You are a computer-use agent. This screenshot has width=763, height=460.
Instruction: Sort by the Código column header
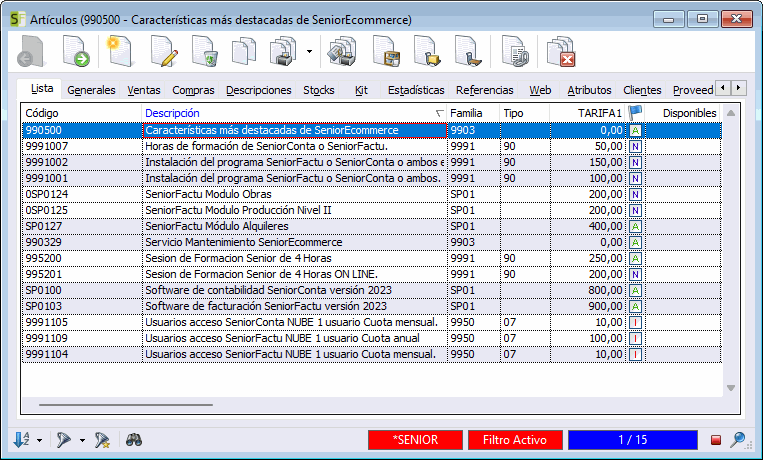coord(82,113)
